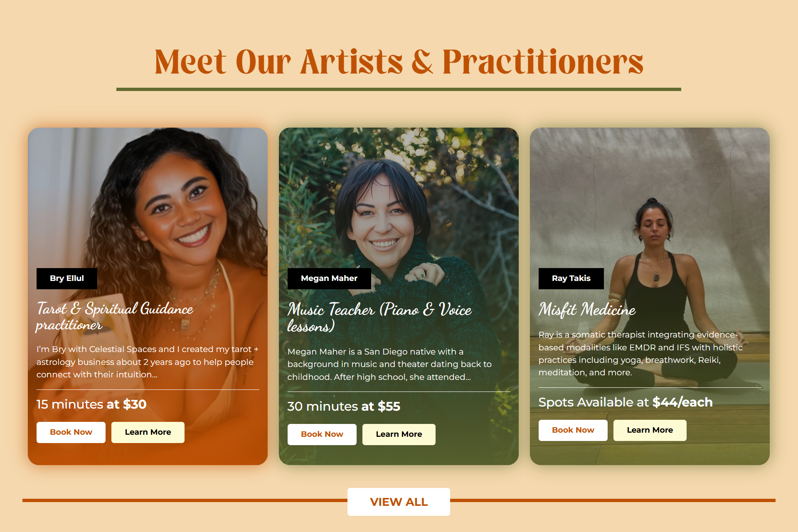Click the Meet Our Artists & Practitioners heading

399,62
